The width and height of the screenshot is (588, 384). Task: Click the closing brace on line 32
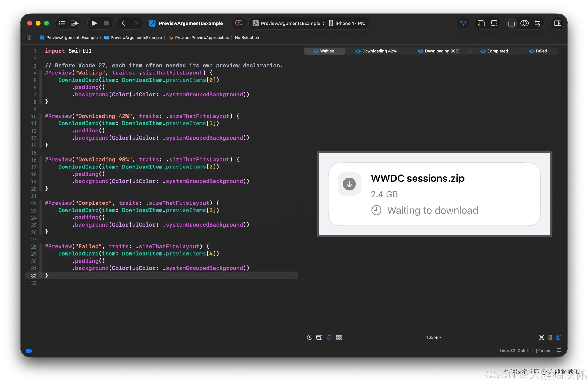coord(47,275)
